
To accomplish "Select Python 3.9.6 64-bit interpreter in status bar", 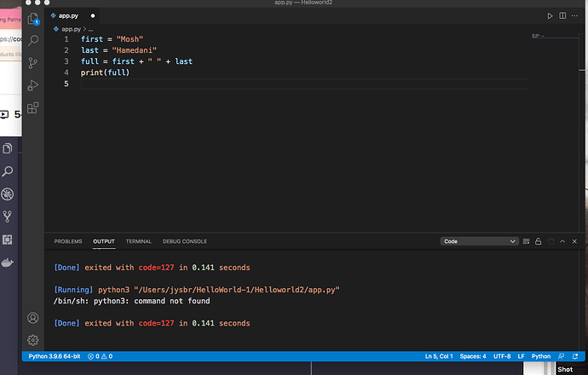I will pos(55,356).
